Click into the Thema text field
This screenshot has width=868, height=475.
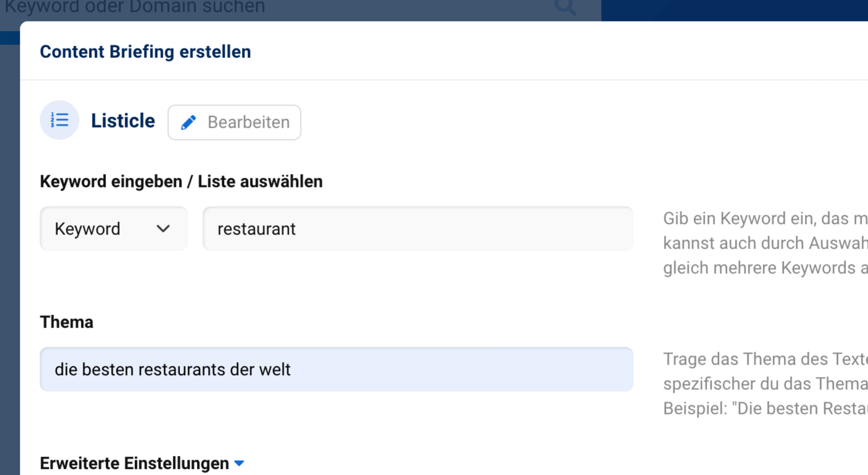tap(336, 369)
